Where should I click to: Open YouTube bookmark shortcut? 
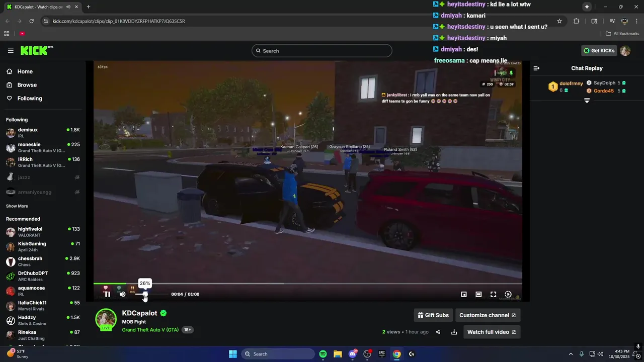coord(22,34)
